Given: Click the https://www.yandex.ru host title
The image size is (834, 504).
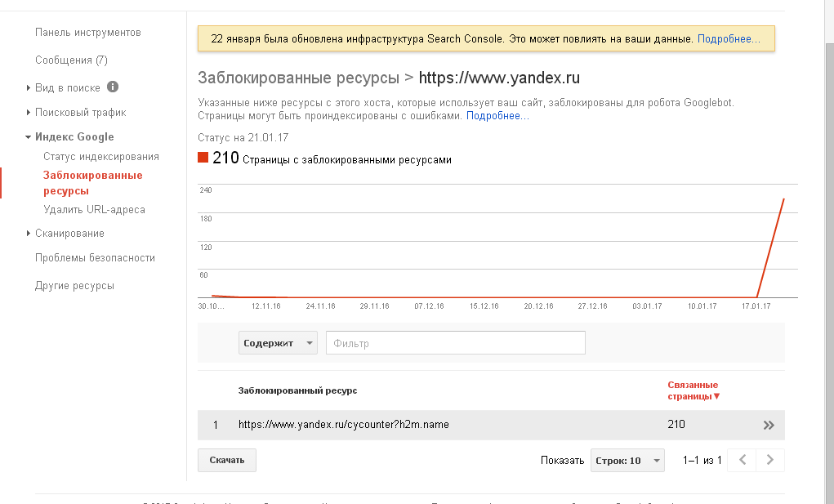Looking at the screenshot, I should (x=499, y=78).
